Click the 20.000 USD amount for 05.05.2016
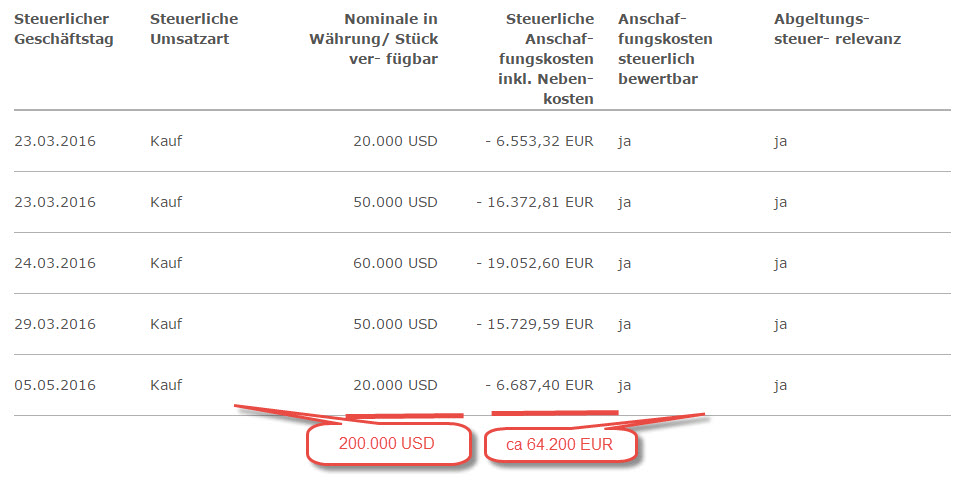The height and width of the screenshot is (480, 970). pyautogui.click(x=395, y=385)
